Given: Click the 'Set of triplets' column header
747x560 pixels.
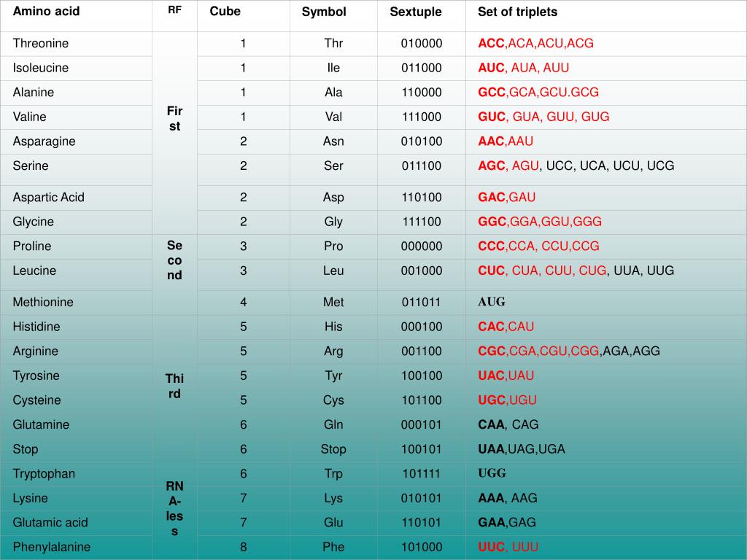Looking at the screenshot, I should (517, 12).
